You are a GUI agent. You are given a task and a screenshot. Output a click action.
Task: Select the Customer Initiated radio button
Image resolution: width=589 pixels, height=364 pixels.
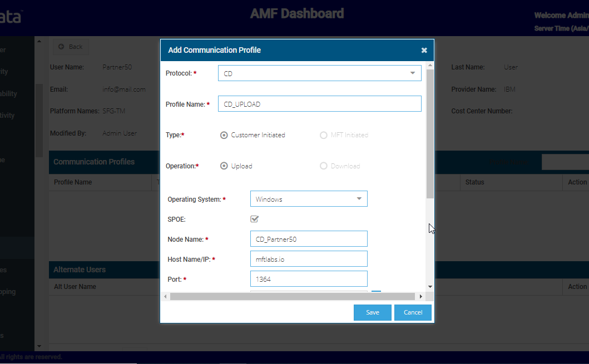[224, 135]
